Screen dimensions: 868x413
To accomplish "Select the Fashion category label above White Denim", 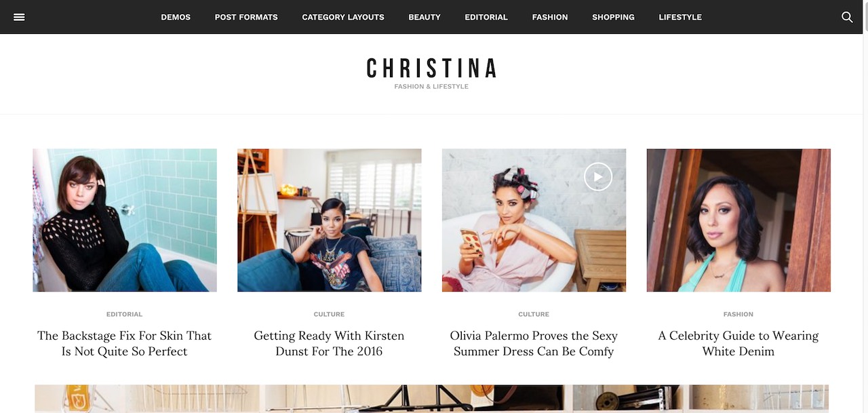I will 738,314.
